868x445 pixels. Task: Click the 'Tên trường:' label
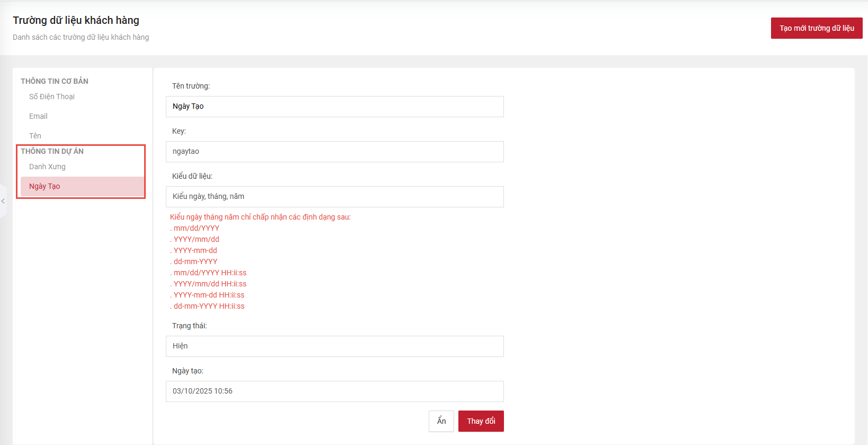click(x=191, y=86)
